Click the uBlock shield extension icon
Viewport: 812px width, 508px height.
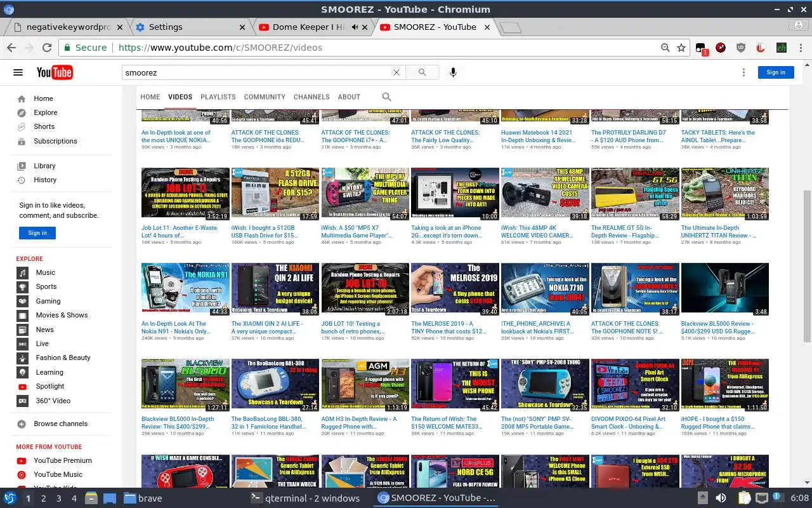point(740,48)
